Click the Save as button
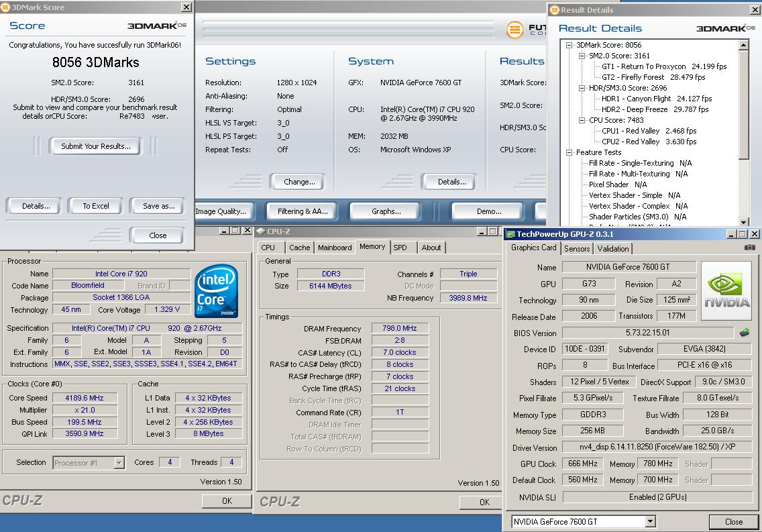The image size is (762, 532). (x=158, y=206)
